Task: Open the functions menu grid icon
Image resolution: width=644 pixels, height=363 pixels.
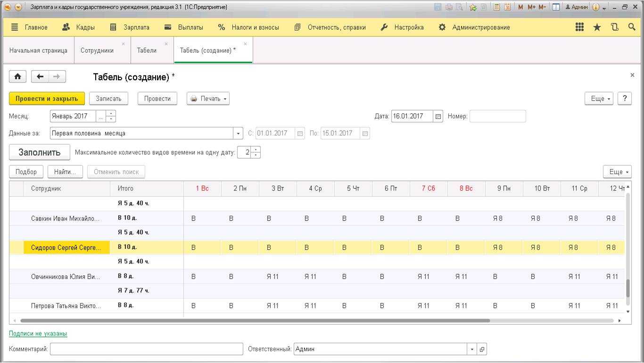Action: 579,27
